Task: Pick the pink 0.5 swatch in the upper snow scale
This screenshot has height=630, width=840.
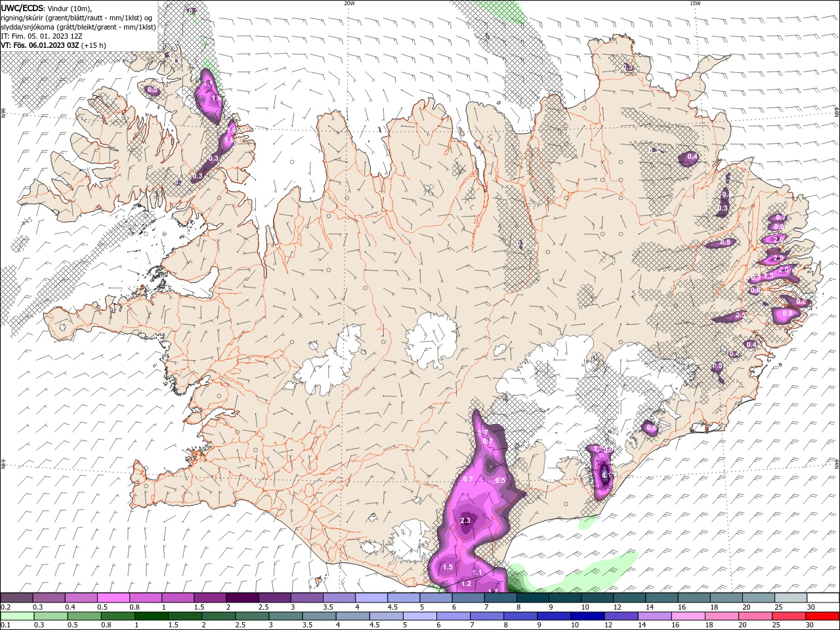Action: pos(113,598)
